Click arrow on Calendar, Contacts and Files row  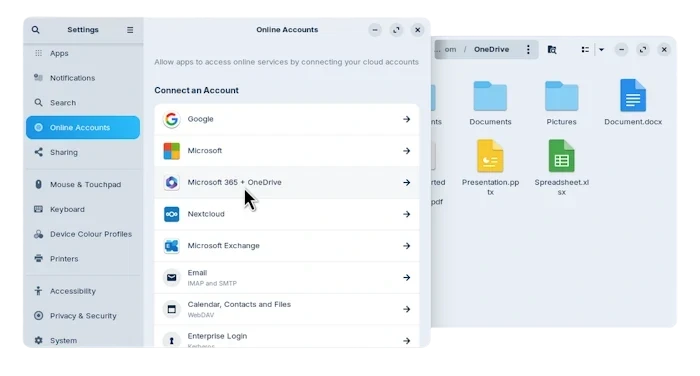(x=406, y=309)
